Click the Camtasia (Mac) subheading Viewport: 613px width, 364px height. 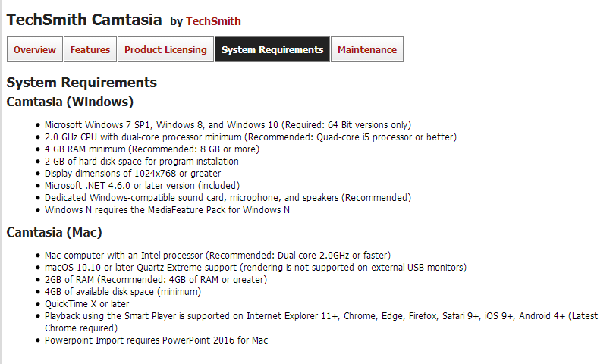point(54,232)
